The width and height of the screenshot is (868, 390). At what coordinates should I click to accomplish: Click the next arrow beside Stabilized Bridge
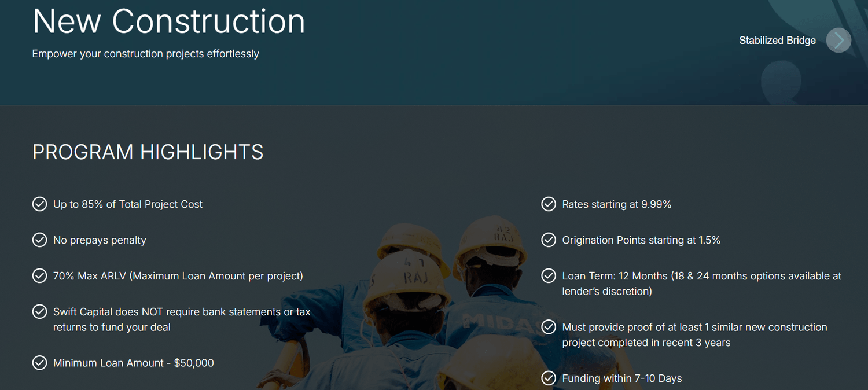tap(838, 41)
